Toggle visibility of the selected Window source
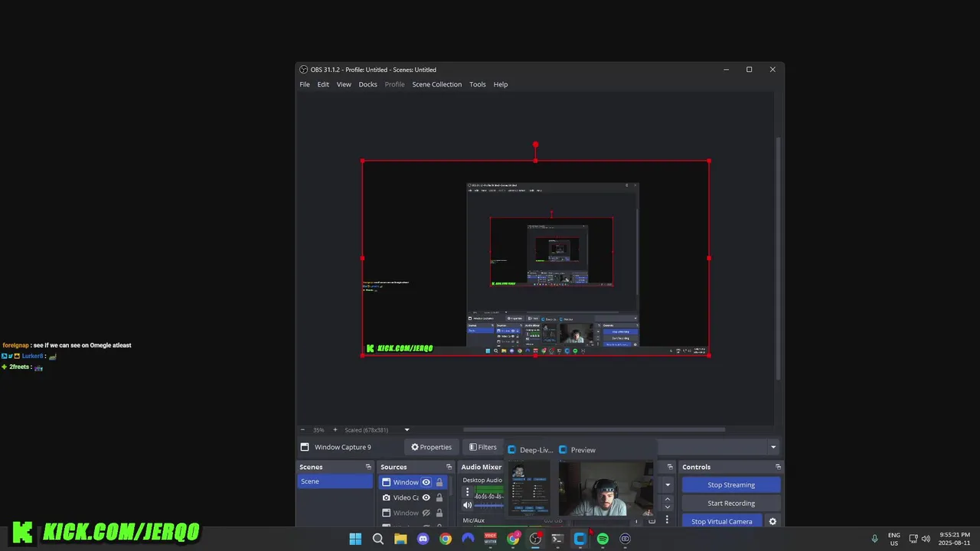 click(x=426, y=482)
